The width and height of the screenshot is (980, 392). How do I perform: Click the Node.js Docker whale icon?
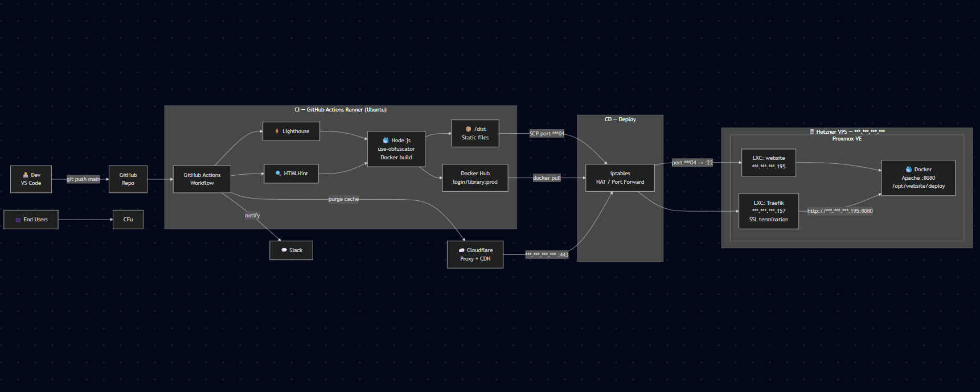tap(386, 141)
